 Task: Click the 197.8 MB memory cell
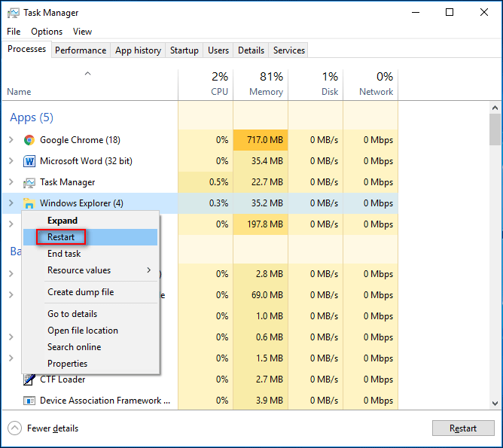261,224
